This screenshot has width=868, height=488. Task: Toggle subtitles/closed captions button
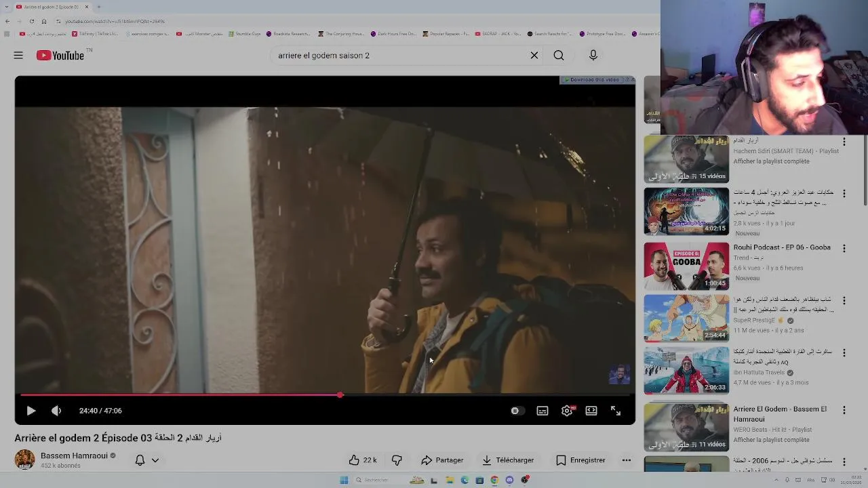(x=542, y=411)
